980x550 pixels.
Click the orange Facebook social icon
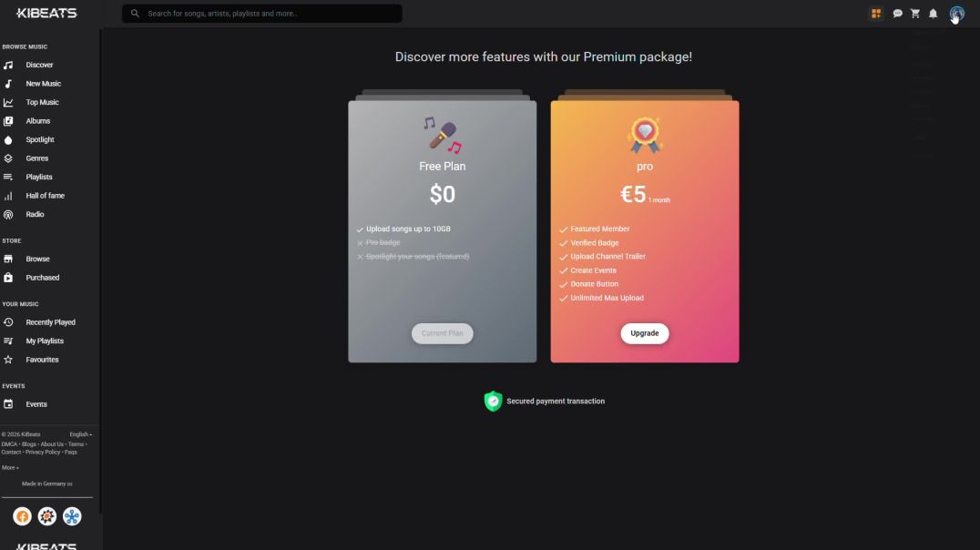click(22, 516)
